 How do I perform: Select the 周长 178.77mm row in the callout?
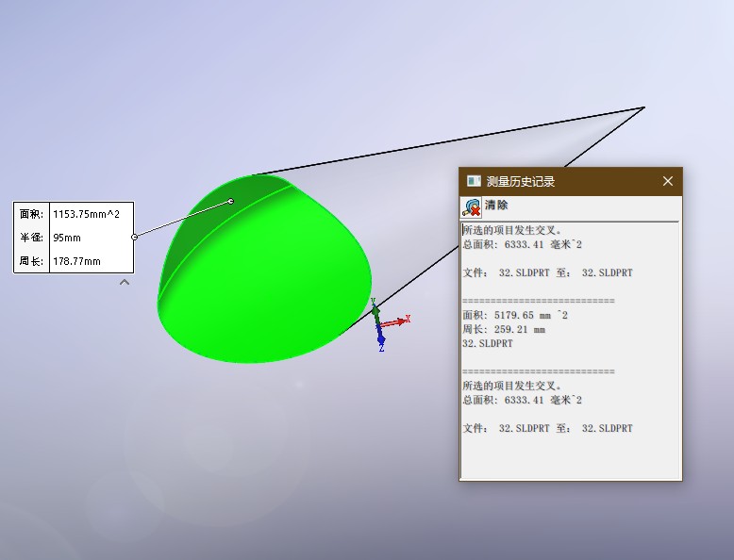click(x=73, y=261)
